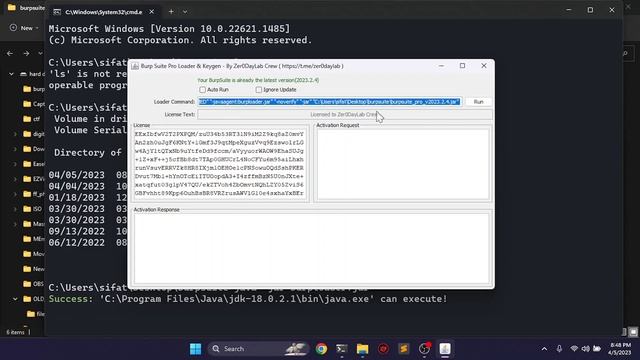Click the battery tray icon

(597, 349)
